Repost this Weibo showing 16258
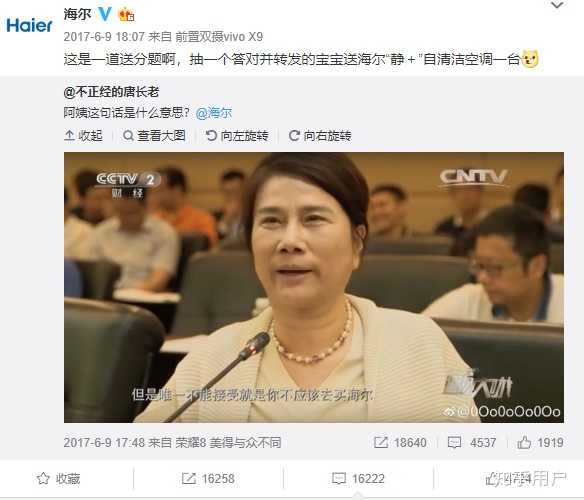Screen dimensions: 584x500 (208, 479)
